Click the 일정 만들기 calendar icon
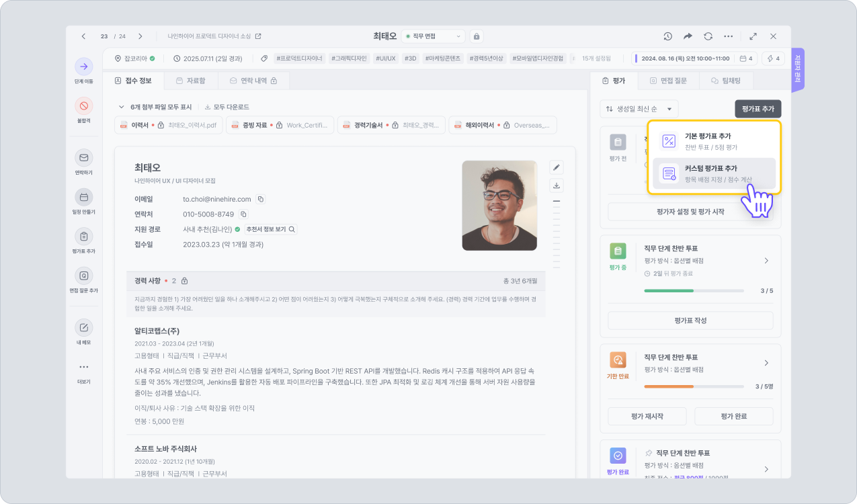Image resolution: width=857 pixels, height=504 pixels. pyautogui.click(x=84, y=197)
